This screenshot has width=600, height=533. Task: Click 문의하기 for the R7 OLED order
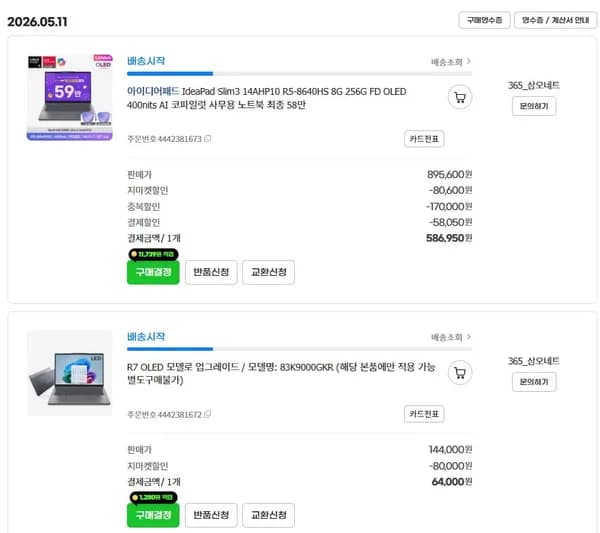[534, 382]
